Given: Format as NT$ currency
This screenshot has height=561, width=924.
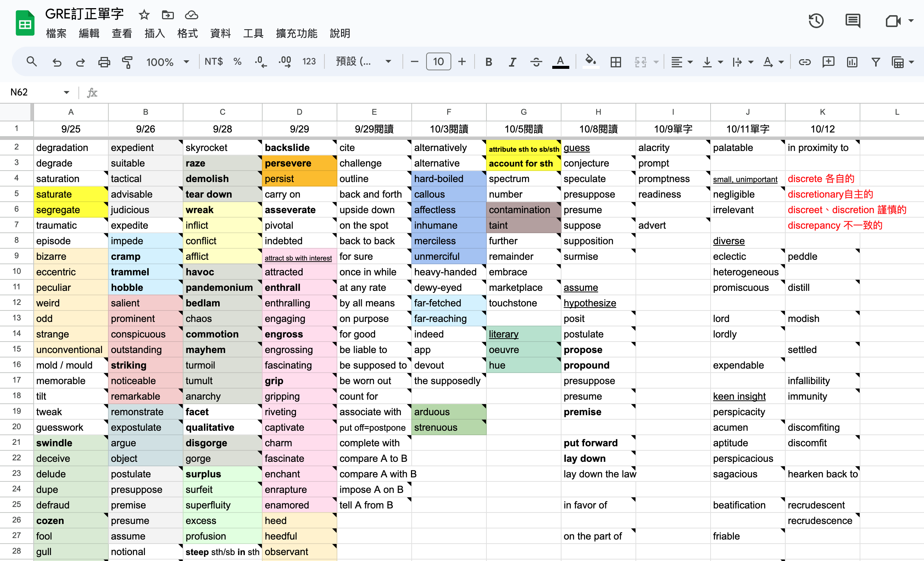Looking at the screenshot, I should [x=213, y=61].
